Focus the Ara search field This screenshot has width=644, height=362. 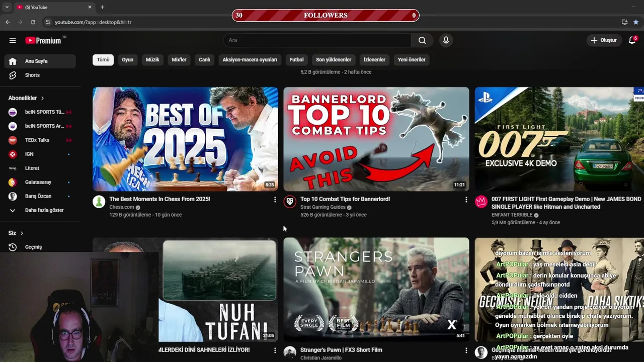point(317,40)
